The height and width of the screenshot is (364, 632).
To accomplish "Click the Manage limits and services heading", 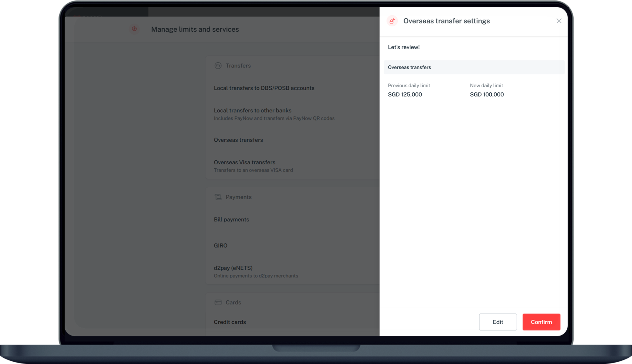I will pyautogui.click(x=195, y=29).
